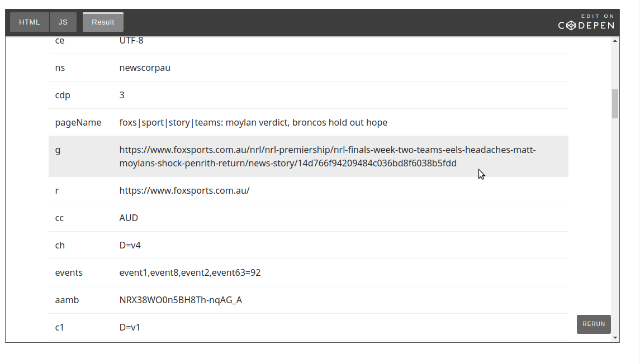The height and width of the screenshot is (364, 640).
Task: Click the cdp parameter name
Action: tap(63, 95)
